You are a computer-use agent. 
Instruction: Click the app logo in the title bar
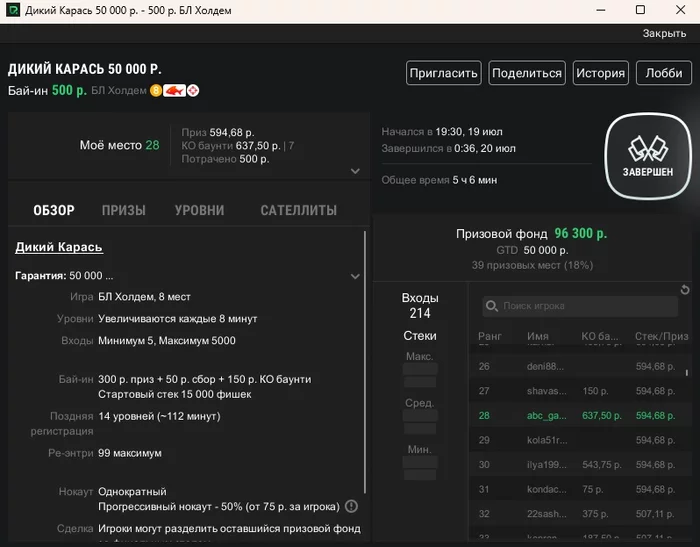pyautogui.click(x=13, y=10)
